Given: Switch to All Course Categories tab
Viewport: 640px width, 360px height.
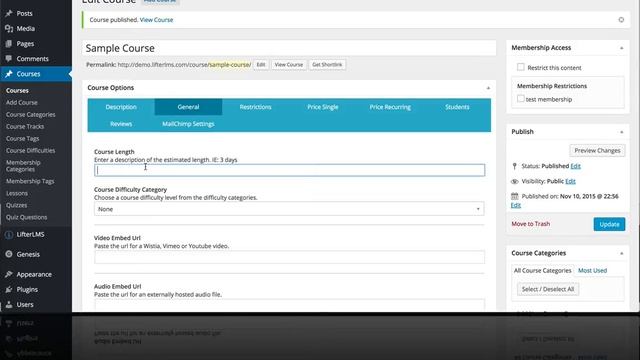Looking at the screenshot, I should [x=542, y=271].
